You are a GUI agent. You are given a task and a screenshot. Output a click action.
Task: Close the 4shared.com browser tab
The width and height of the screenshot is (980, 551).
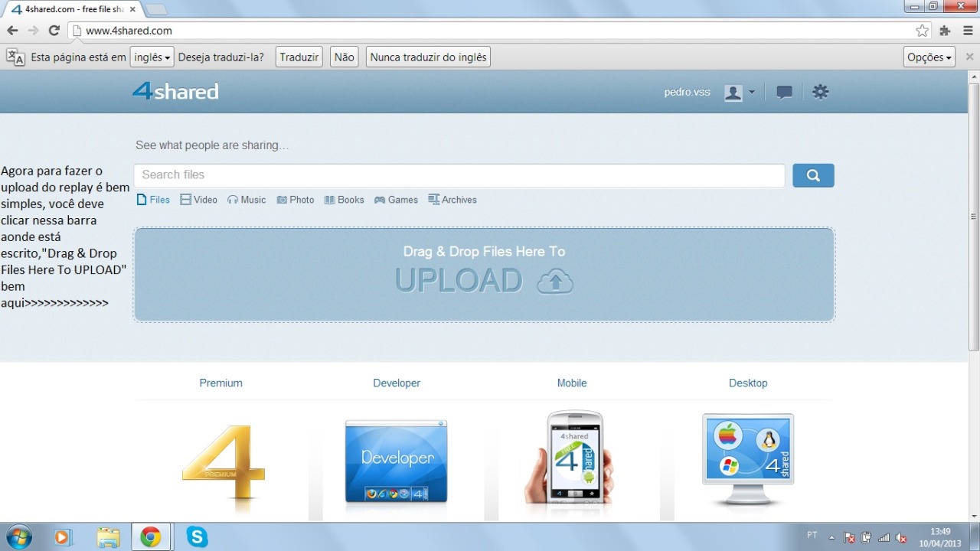tap(132, 9)
